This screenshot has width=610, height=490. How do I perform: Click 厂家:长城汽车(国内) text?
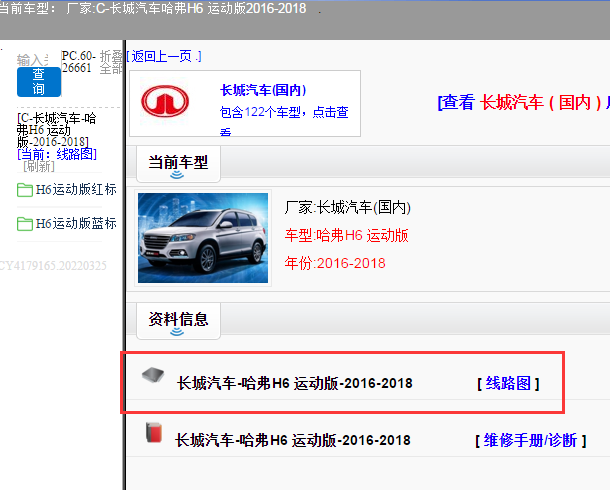point(348,207)
